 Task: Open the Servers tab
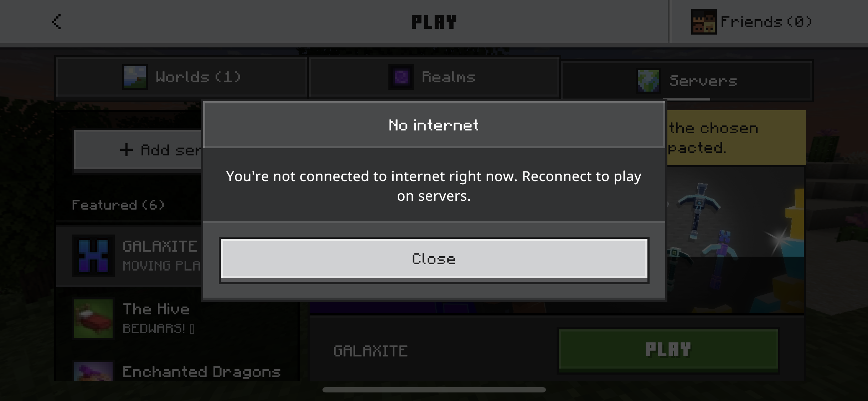point(687,81)
